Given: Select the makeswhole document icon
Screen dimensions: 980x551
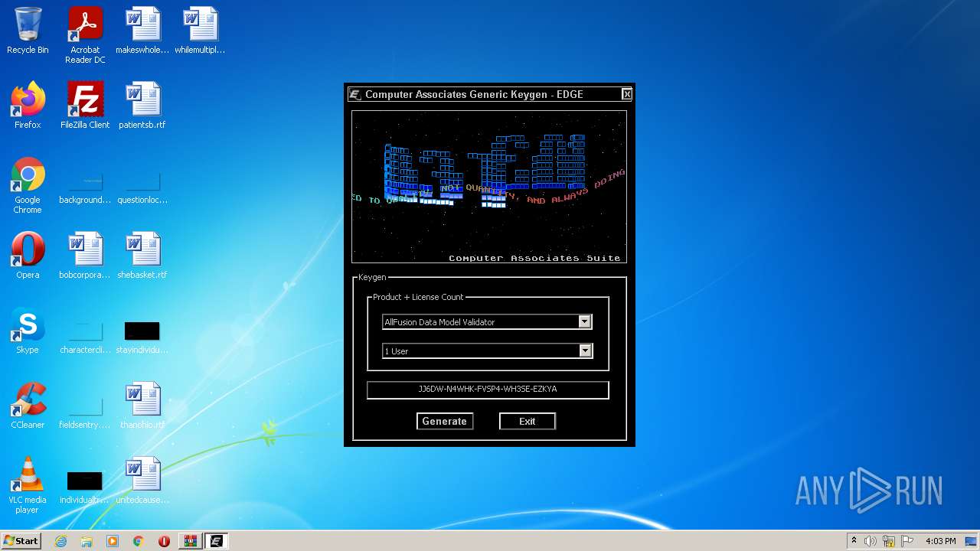Looking at the screenshot, I should tap(142, 31).
